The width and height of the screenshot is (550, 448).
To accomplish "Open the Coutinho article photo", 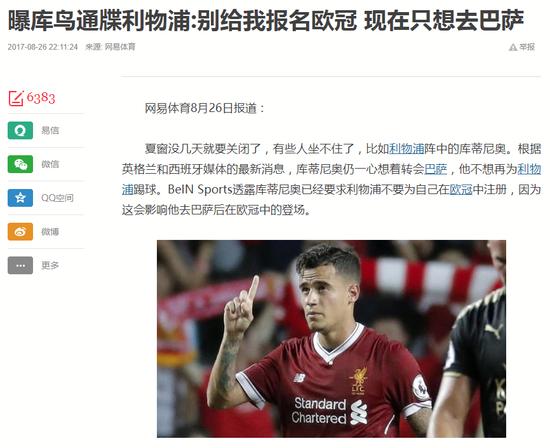I will coord(331,339).
